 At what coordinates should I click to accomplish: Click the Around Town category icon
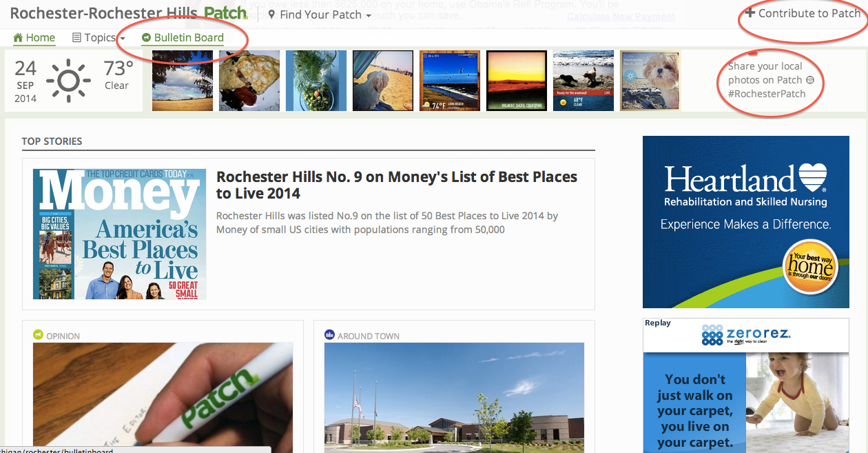click(329, 335)
